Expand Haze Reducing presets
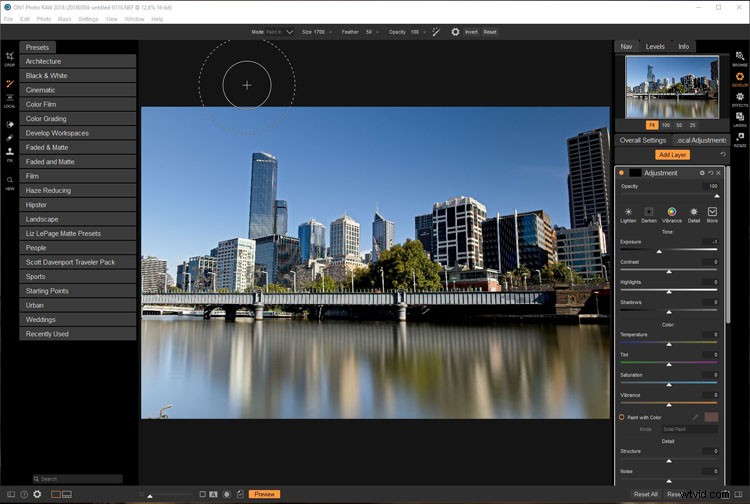Viewport: 750px width, 504px height. pyautogui.click(x=77, y=190)
